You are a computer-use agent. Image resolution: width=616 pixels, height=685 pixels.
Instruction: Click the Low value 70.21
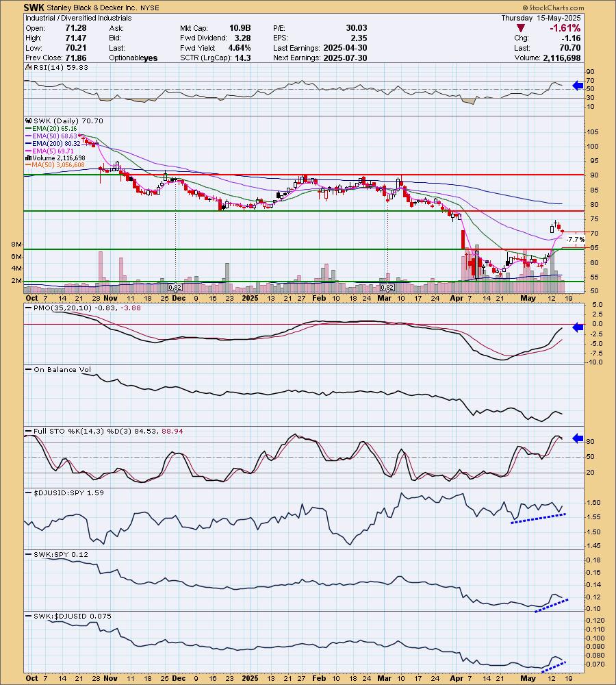pos(76,48)
